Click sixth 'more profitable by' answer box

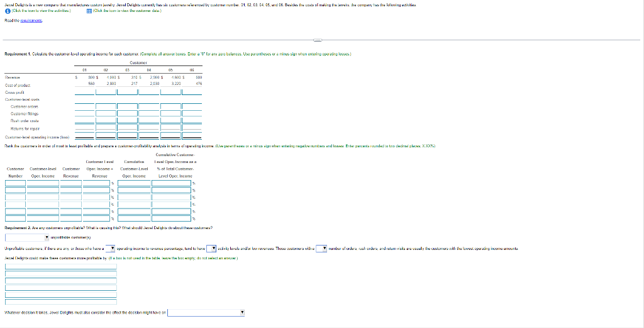(61, 302)
